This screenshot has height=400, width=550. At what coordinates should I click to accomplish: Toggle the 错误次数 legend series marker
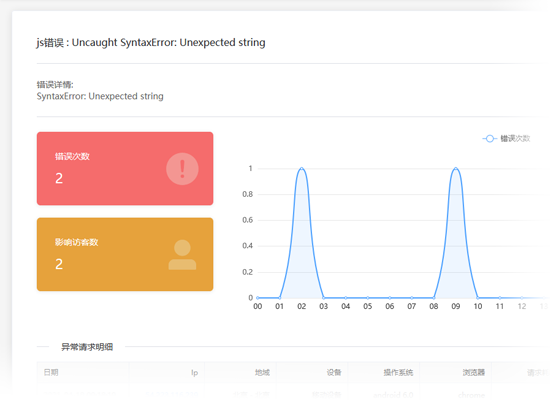490,139
